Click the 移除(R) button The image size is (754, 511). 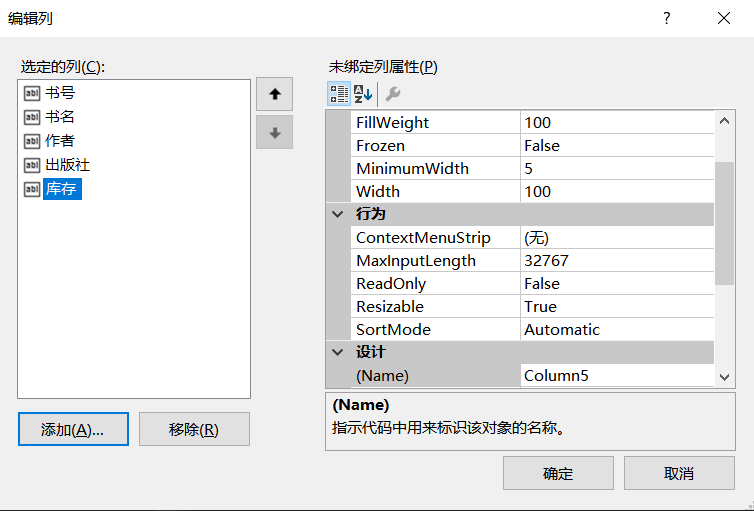(x=194, y=429)
